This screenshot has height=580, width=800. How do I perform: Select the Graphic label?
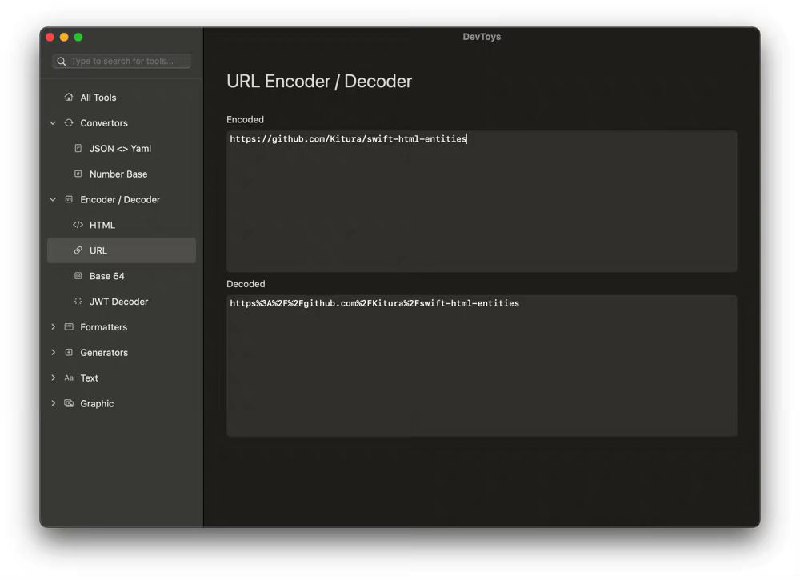click(x=97, y=404)
